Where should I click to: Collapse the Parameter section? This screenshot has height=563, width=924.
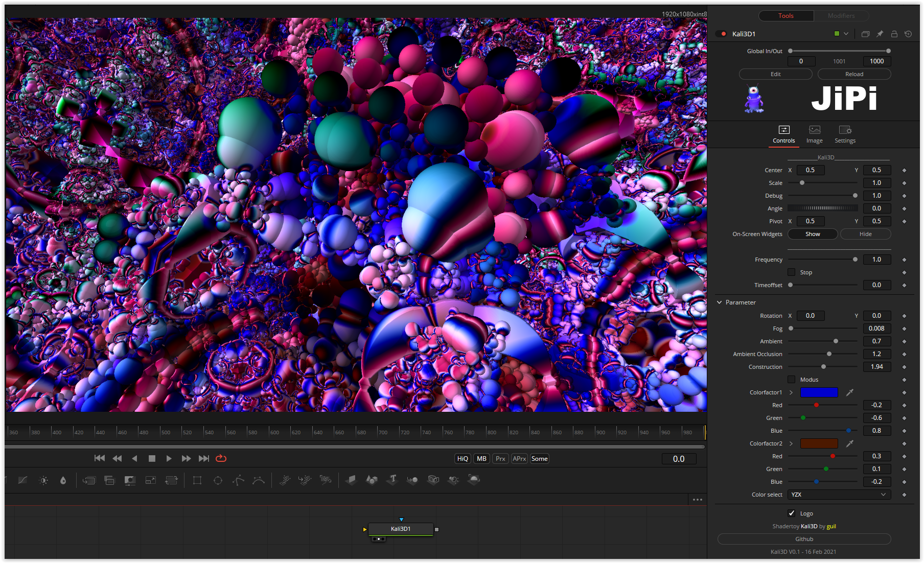[720, 302]
